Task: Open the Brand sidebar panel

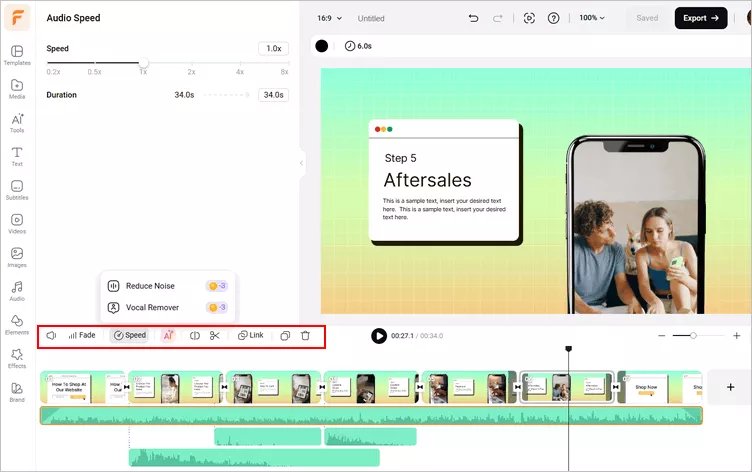Action: click(x=17, y=392)
